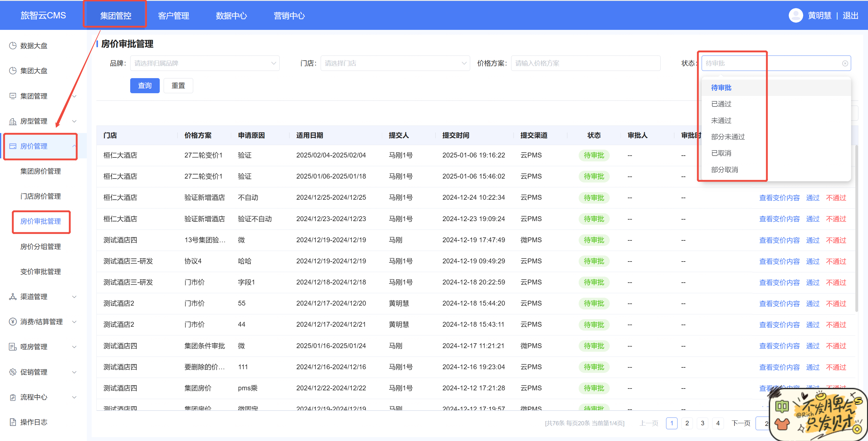The image size is (868, 441).
Task: Click the 黄明慧 username in header
Action: pyautogui.click(x=819, y=15)
